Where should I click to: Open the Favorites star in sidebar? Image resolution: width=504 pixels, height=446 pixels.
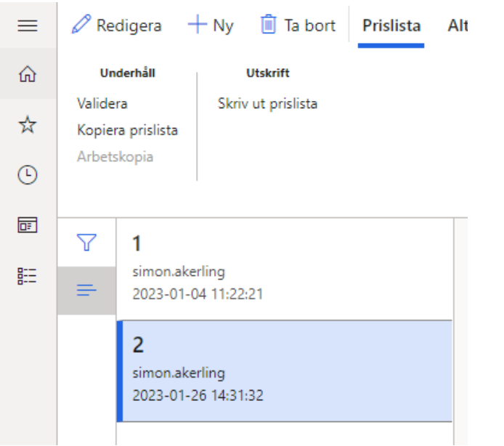point(28,125)
